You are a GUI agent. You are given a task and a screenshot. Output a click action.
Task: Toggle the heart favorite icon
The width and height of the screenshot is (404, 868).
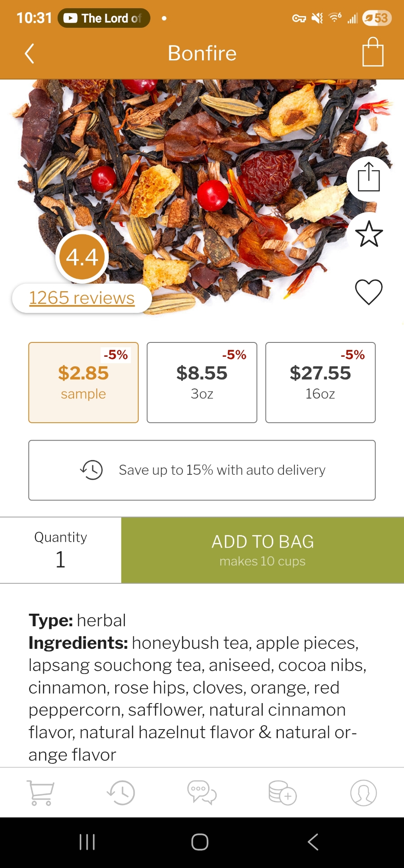369,292
